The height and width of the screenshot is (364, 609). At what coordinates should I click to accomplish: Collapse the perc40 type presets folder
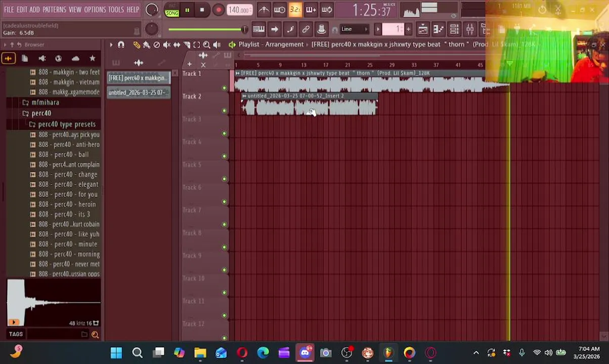click(62, 124)
